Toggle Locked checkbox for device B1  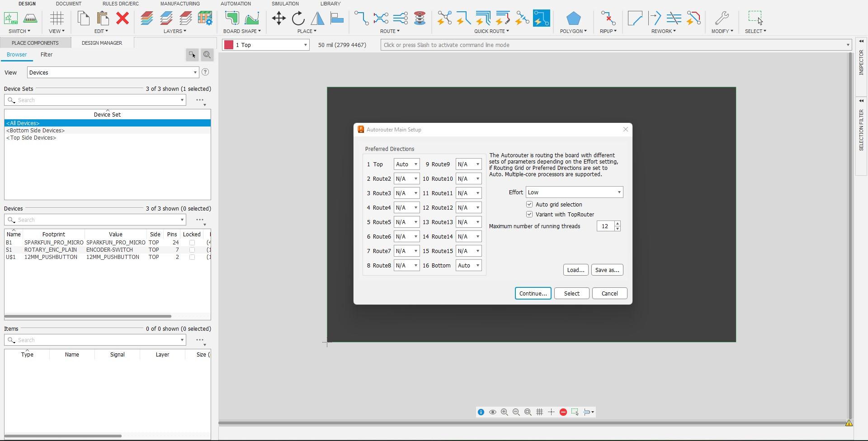coord(192,243)
